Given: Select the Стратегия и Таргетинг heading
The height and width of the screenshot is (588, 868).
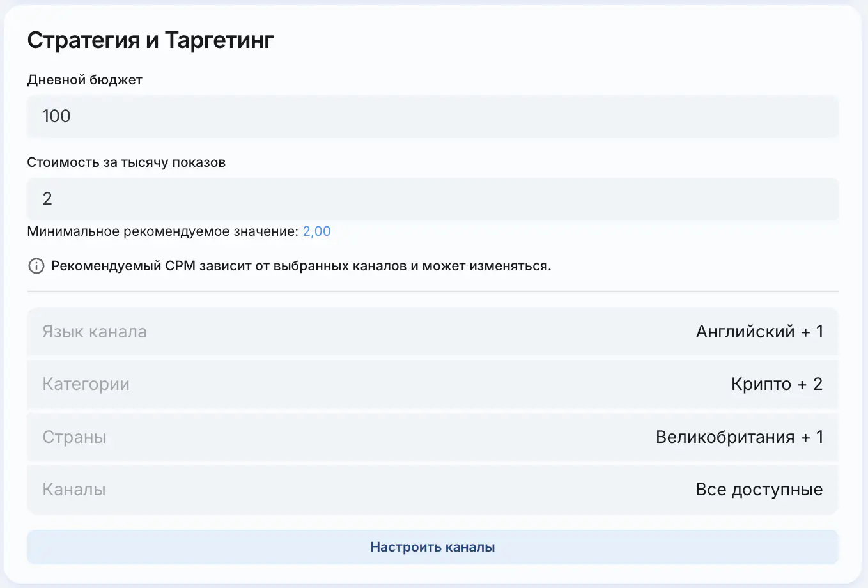Looking at the screenshot, I should tap(151, 40).
